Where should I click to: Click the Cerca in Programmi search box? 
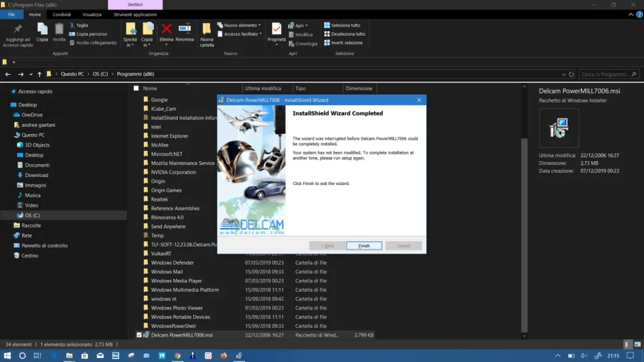608,74
